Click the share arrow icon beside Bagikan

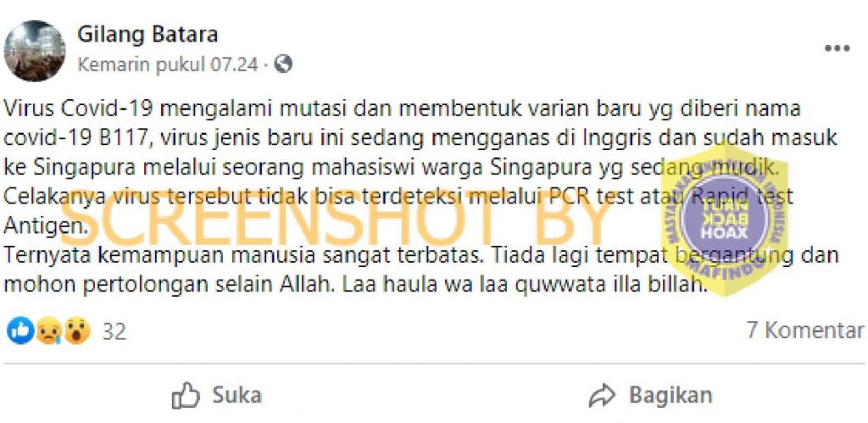pos(603,396)
